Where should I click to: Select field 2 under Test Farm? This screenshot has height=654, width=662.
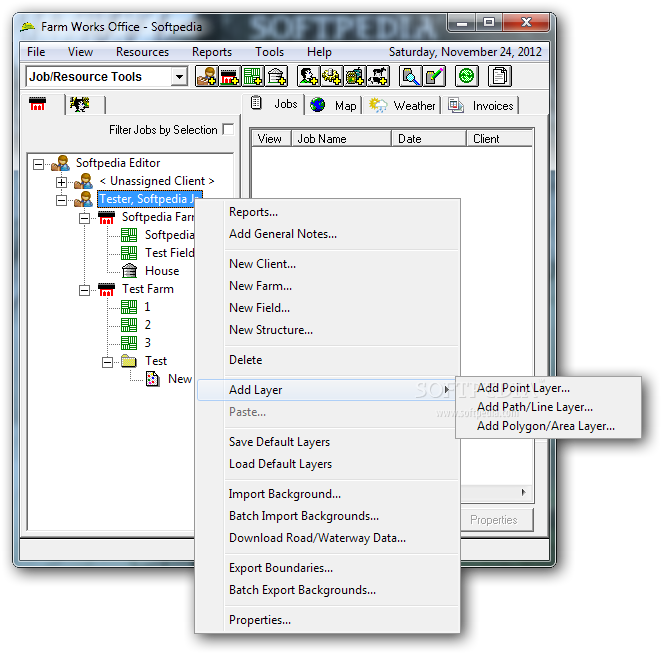(147, 325)
